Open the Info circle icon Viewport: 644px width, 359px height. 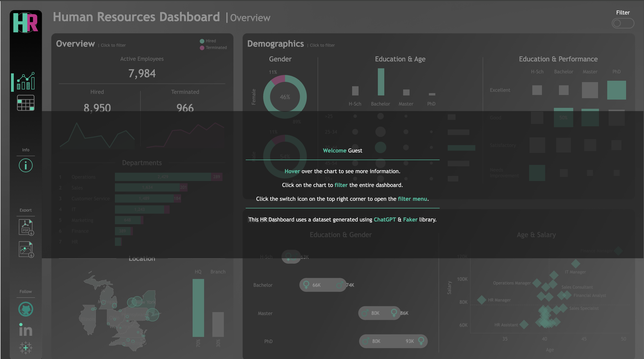25,165
